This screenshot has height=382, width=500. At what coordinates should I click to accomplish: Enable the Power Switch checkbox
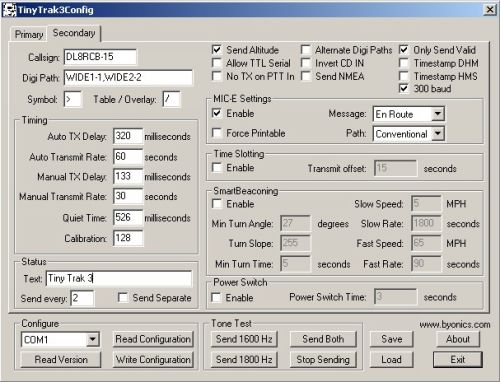click(x=216, y=297)
